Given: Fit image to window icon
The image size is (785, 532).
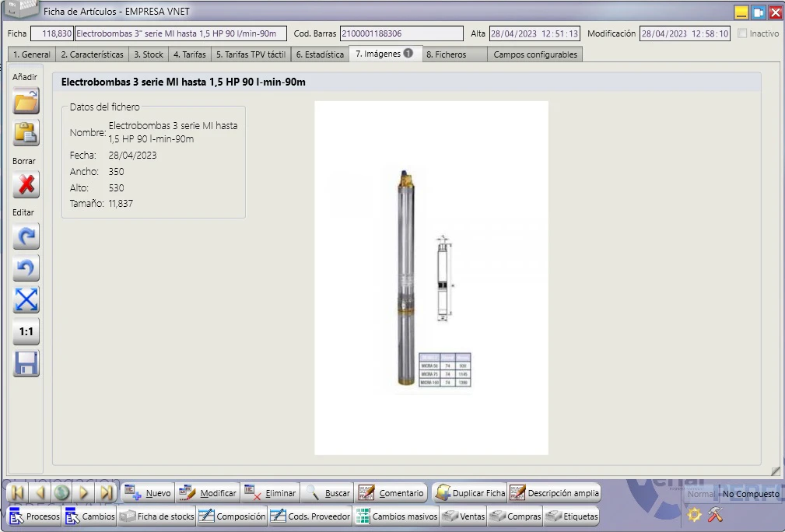Looking at the screenshot, I should pyautogui.click(x=26, y=299).
